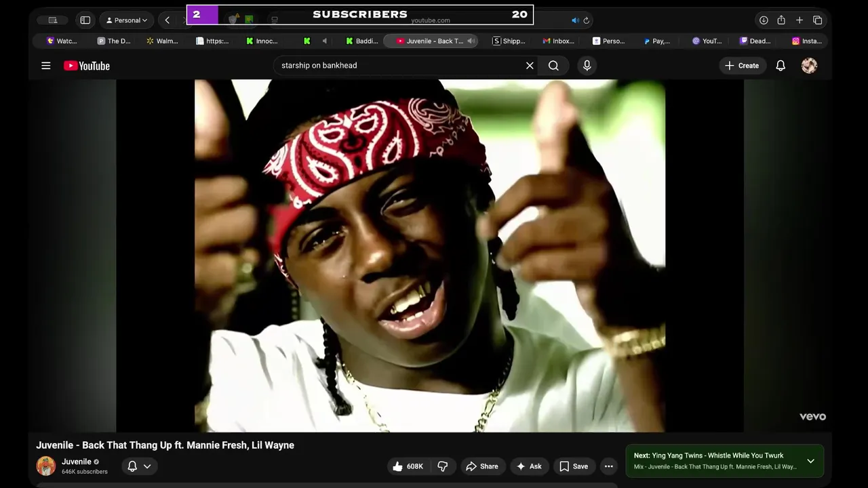Expand the Next up mix panel

(810, 461)
